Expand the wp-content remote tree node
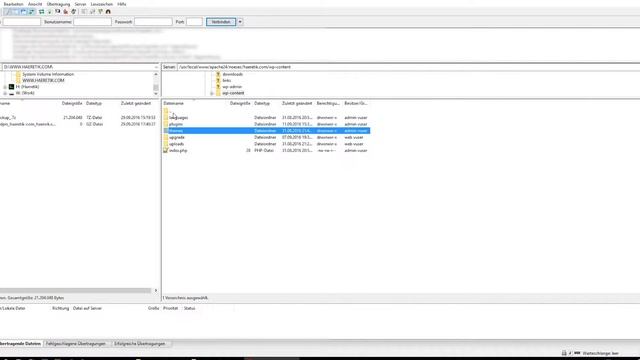This screenshot has width=640, height=360. [211, 93]
